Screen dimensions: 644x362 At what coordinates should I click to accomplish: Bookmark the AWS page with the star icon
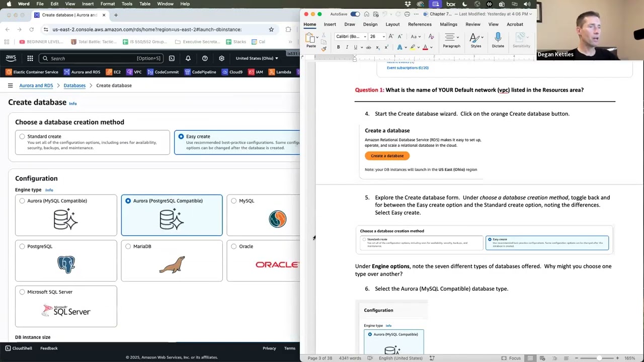coord(271,30)
